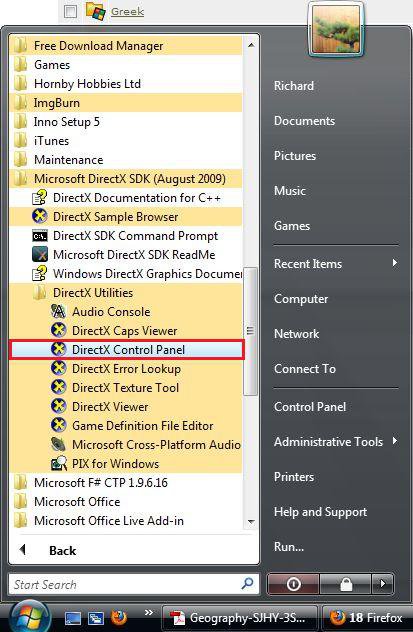The width and height of the screenshot is (413, 632).
Task: Open the DirectX Caps Viewer icon
Action: (59, 331)
